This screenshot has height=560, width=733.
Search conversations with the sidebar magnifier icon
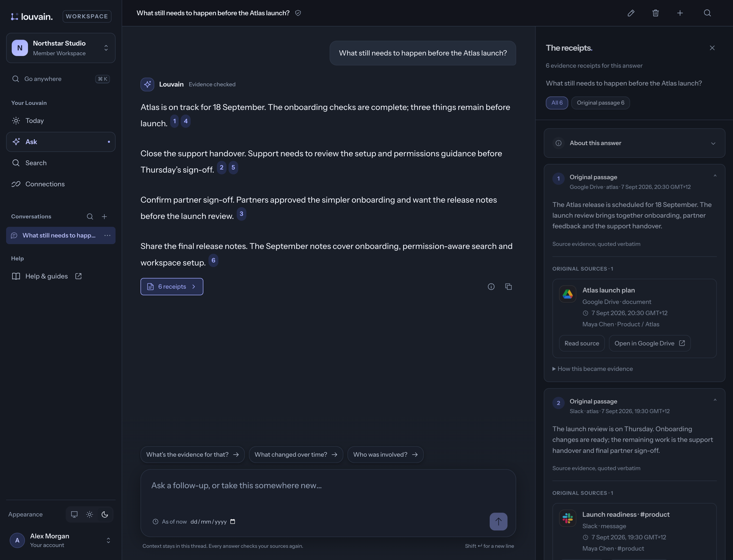[90, 217]
